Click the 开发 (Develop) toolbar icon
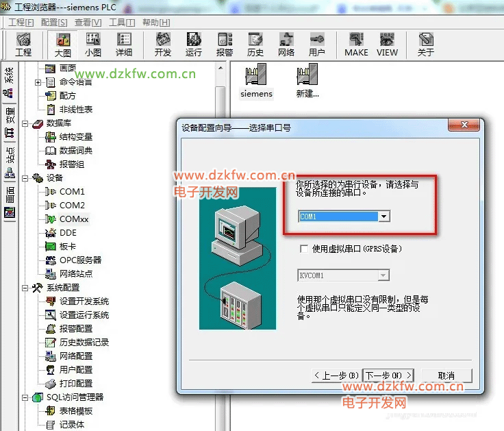This screenshot has height=431, width=504. pos(163,45)
